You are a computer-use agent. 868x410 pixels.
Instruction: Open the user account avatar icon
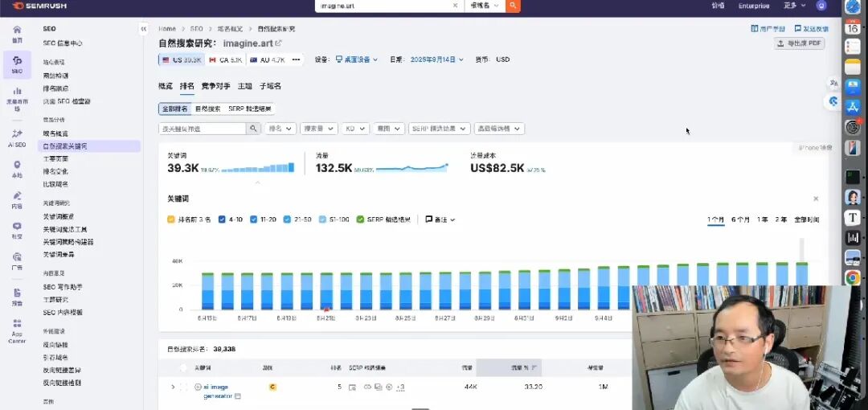(x=821, y=6)
